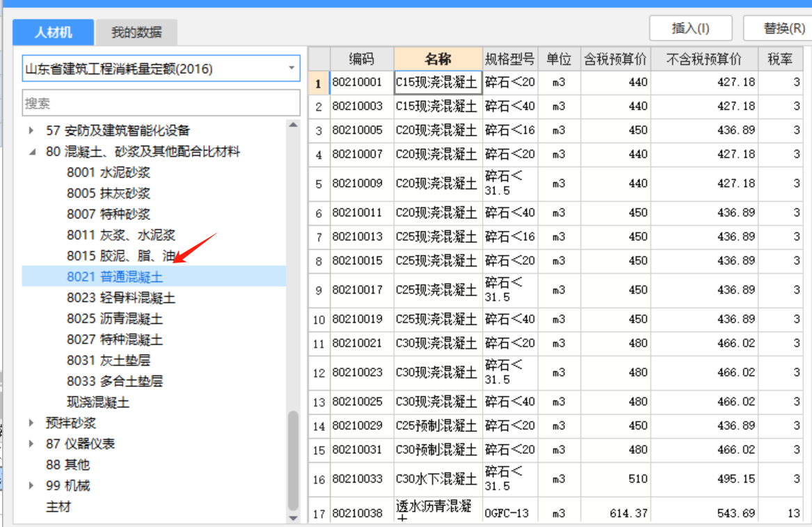Open the 山东省建筑工程消耗量定额(2016) dropdown
Viewport: 812px width, 527px height.
292,68
